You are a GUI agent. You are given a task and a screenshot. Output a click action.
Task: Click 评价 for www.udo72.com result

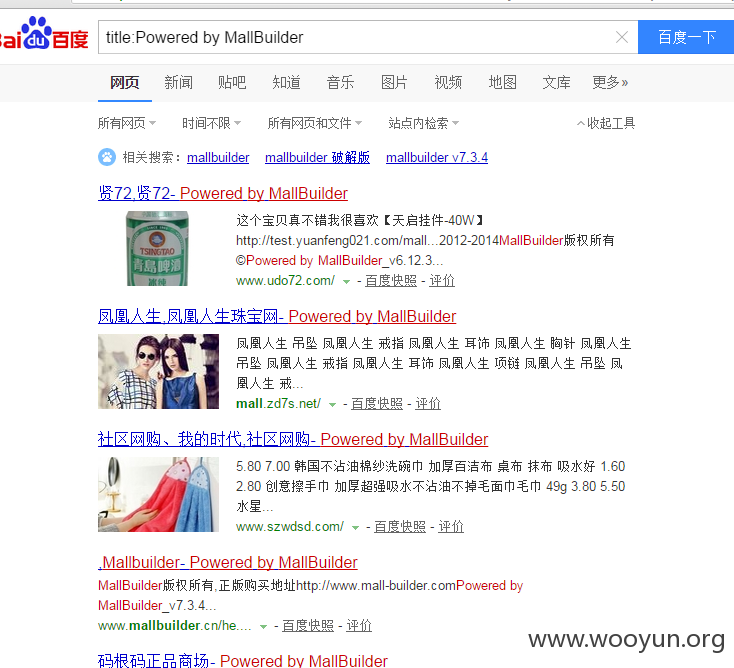point(442,281)
